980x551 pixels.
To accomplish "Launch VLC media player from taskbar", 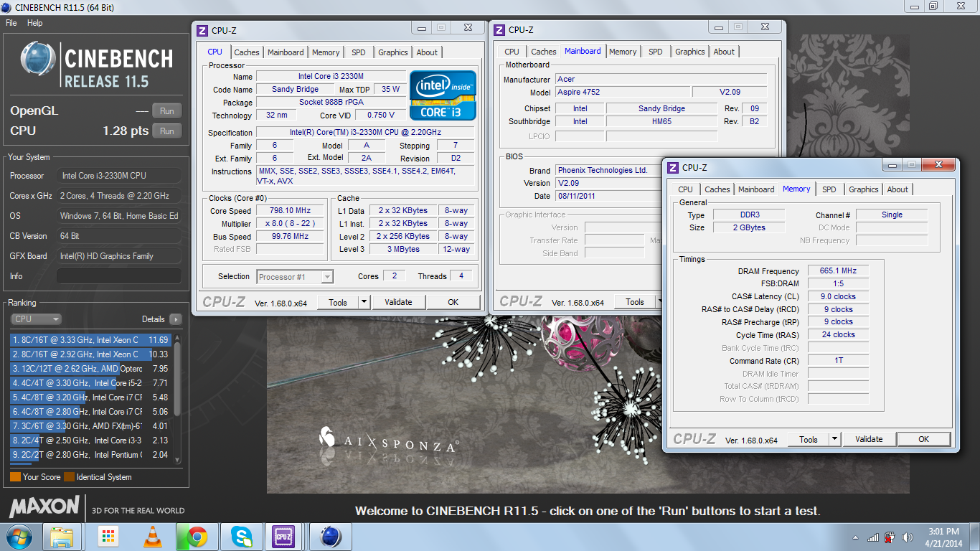I will click(153, 537).
